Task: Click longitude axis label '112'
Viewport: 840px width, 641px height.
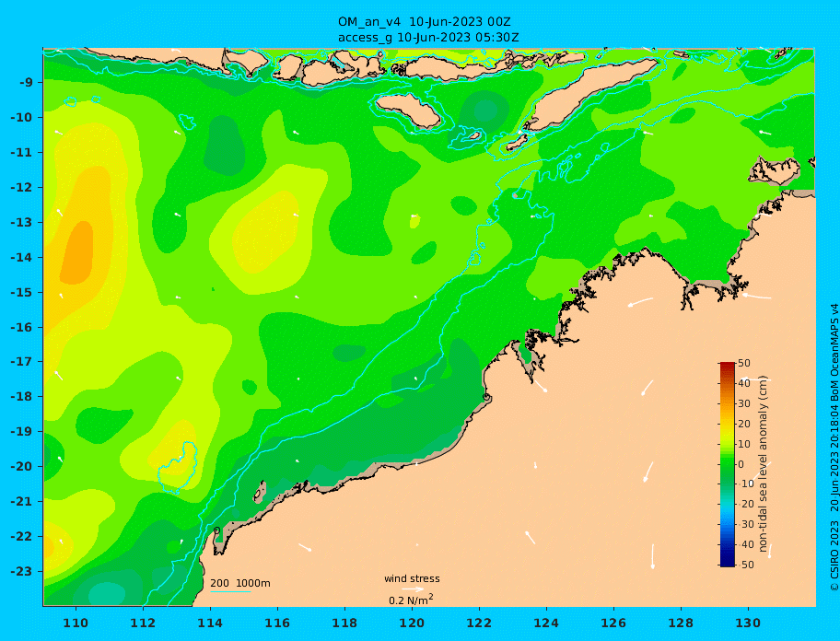Action: [x=143, y=623]
